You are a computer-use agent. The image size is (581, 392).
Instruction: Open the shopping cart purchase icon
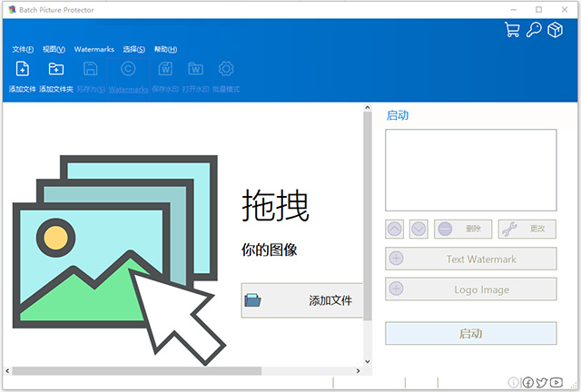tap(512, 30)
